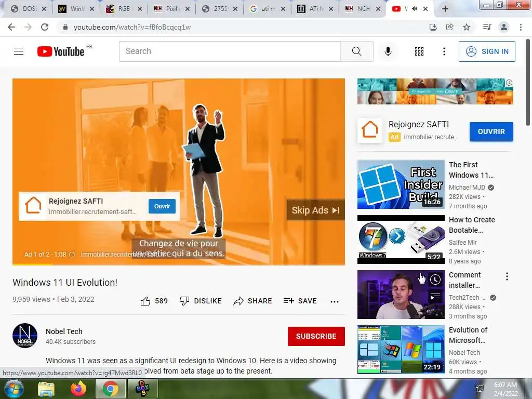Open Chrome three-dot menu
Screen dimensions: 532x399
tap(521, 27)
